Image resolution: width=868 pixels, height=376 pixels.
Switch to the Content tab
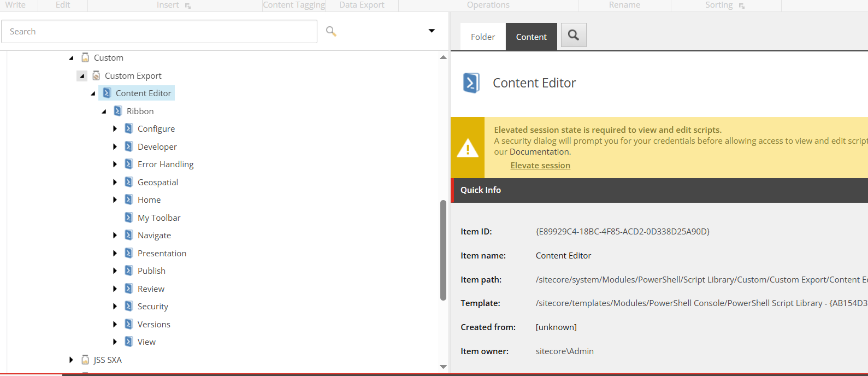(532, 37)
